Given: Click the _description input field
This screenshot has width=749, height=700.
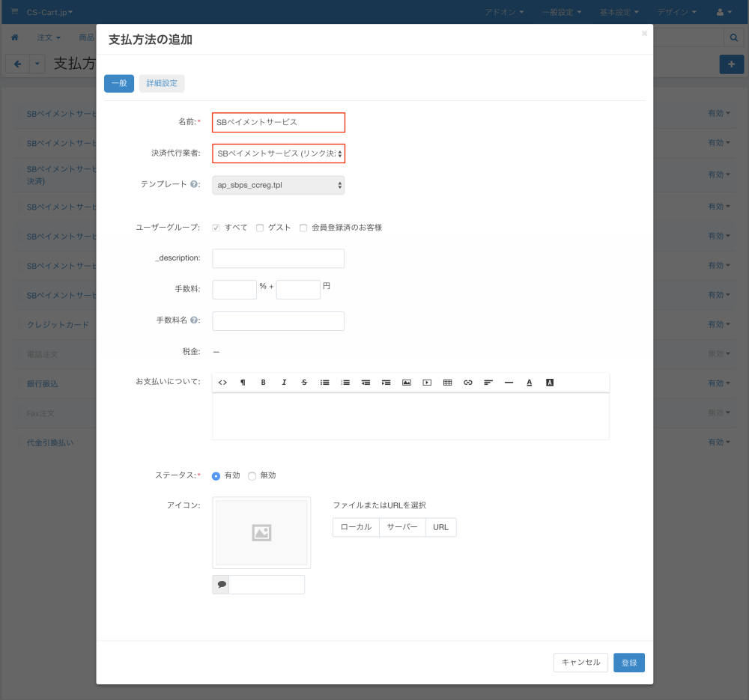Looking at the screenshot, I should pos(279,258).
